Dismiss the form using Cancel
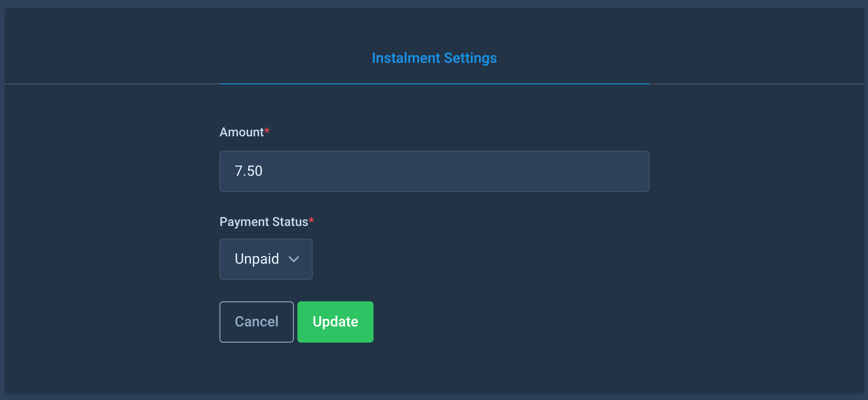 tap(257, 322)
